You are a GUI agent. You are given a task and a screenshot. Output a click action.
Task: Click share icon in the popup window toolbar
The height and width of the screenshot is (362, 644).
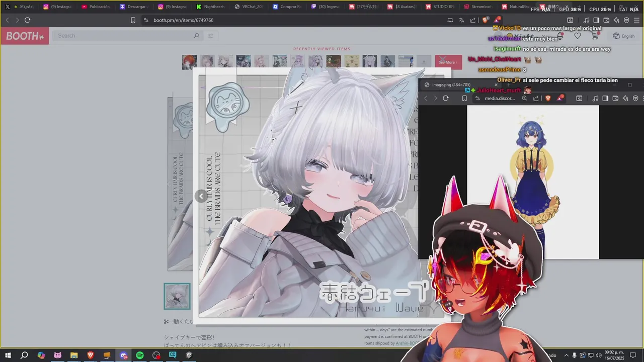[536, 98]
